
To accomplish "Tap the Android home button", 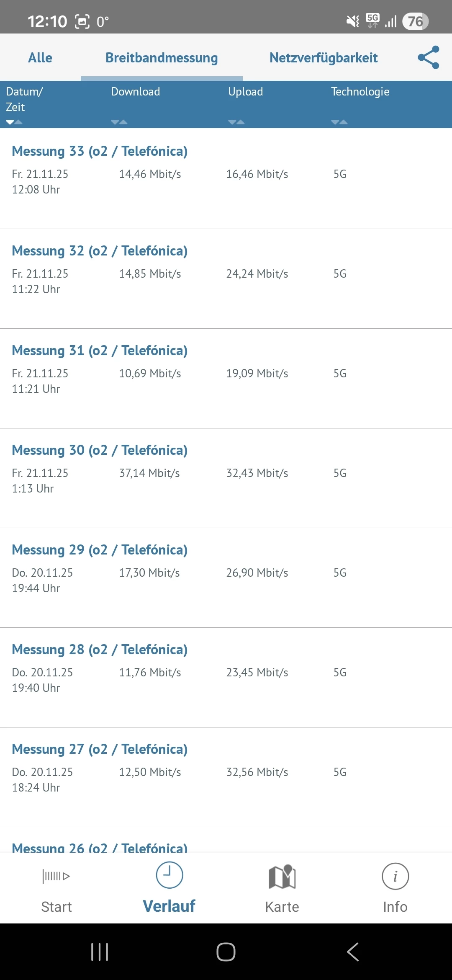I will 226,952.
